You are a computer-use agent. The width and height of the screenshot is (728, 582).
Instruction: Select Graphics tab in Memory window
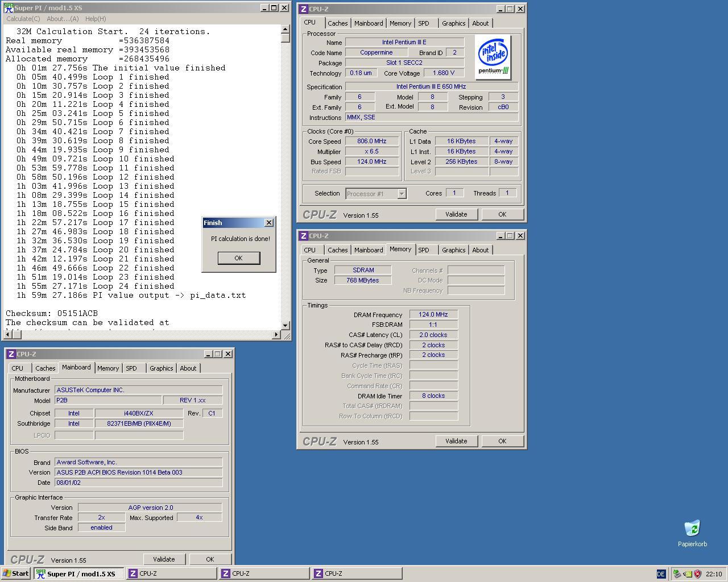[x=453, y=250]
